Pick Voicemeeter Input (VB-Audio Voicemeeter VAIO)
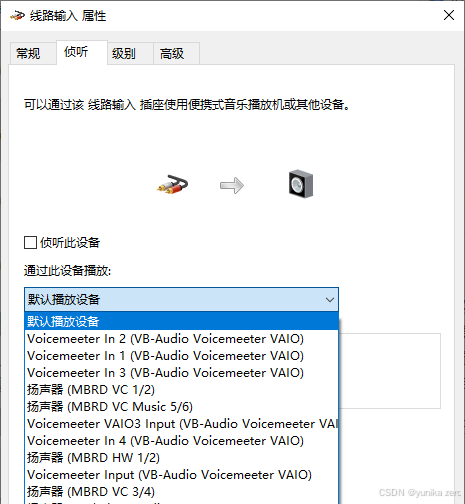This screenshot has width=465, height=504. point(182,475)
